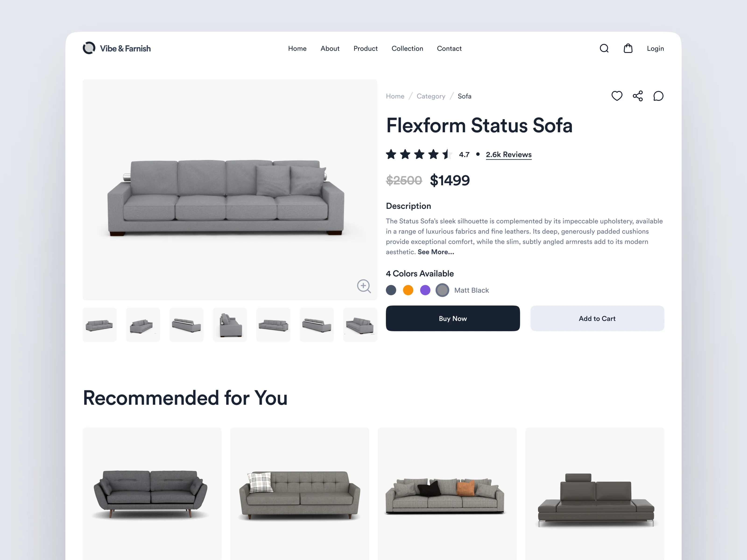This screenshot has width=747, height=560.
Task: Select the side-view sofa thumbnail
Action: click(230, 325)
